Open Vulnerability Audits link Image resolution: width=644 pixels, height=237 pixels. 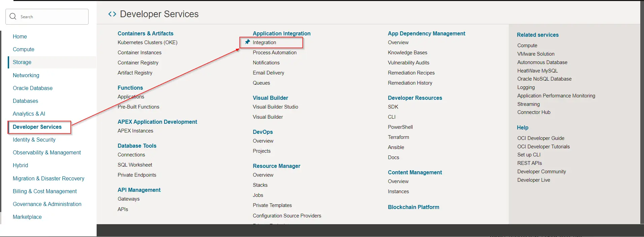tap(408, 63)
